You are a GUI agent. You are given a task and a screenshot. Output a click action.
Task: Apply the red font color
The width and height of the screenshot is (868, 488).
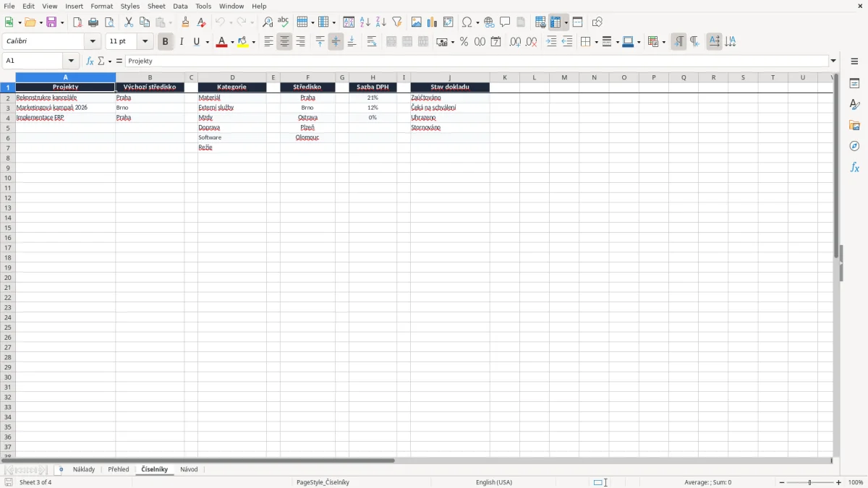pos(221,42)
